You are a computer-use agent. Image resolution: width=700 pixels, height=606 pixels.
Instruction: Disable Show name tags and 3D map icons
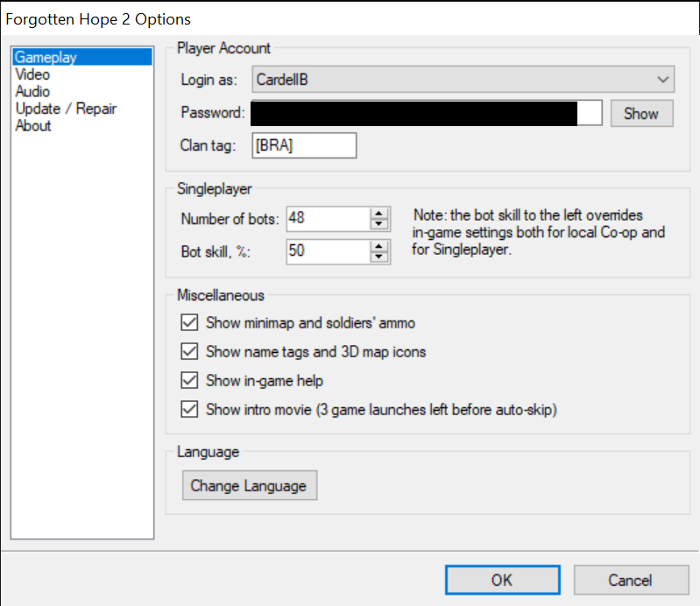[188, 351]
